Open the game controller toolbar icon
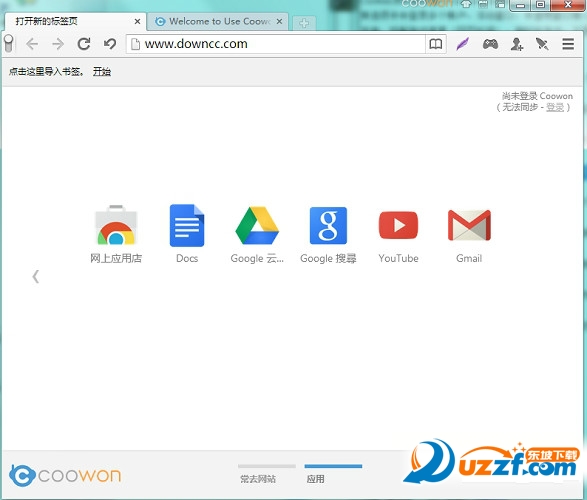Screen dimensions: 587x500 coord(490,44)
